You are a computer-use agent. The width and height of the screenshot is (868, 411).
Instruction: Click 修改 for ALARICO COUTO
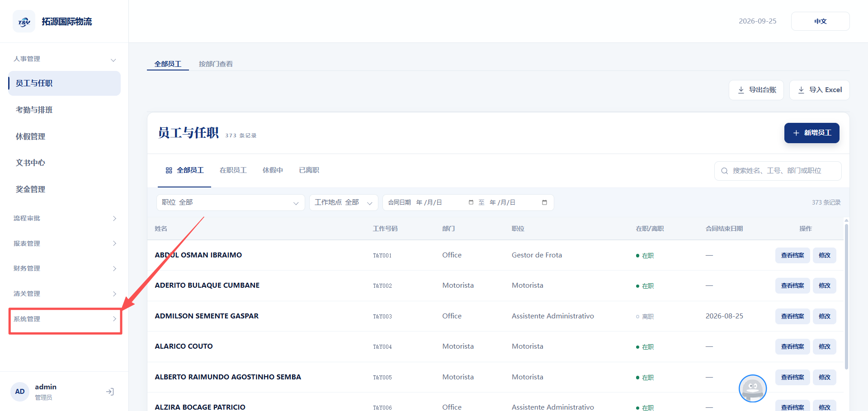(824, 346)
